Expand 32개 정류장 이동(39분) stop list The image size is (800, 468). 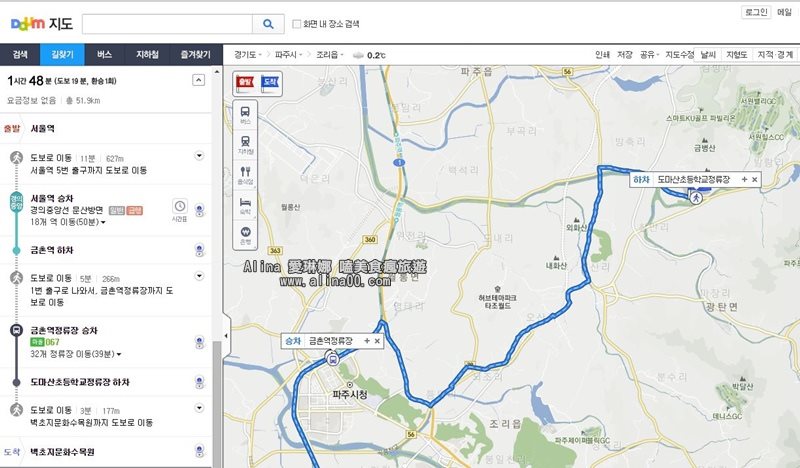click(x=76, y=354)
